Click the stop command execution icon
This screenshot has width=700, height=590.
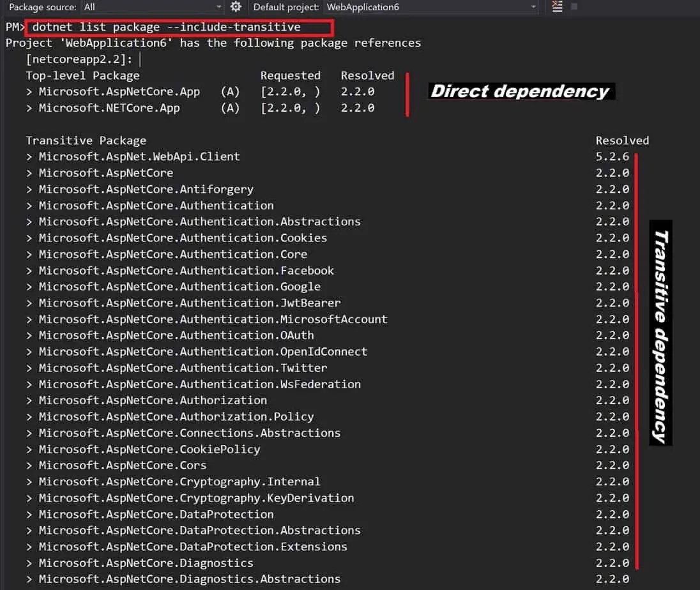tap(575, 6)
